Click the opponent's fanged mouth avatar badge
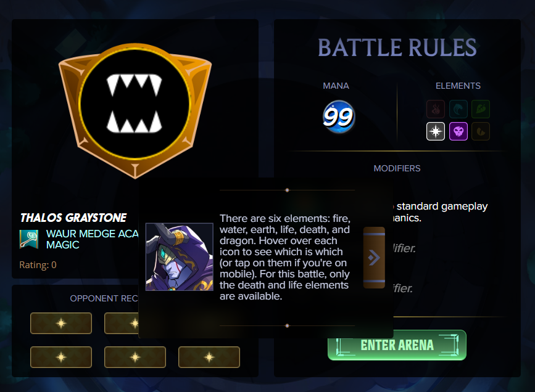Image resolution: width=535 pixels, height=392 pixels. pyautogui.click(x=135, y=111)
